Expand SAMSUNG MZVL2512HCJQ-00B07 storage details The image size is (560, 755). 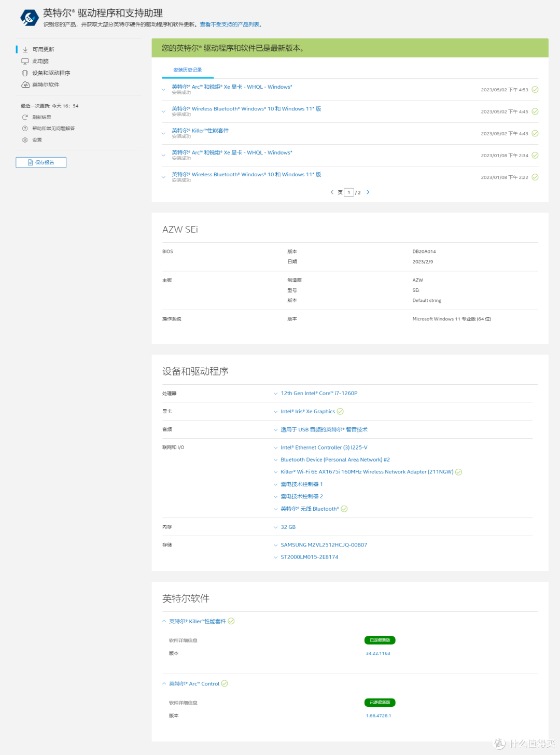(x=276, y=545)
